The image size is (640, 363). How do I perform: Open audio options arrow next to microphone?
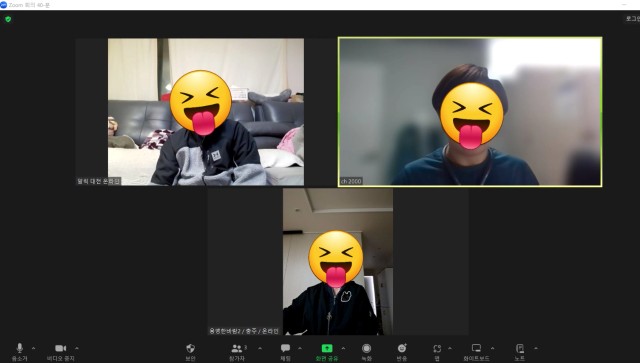pos(33,348)
